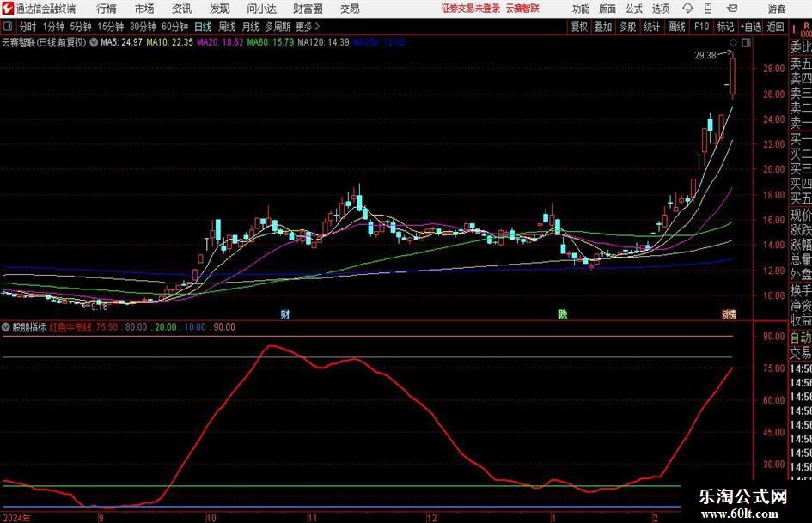Open 市场 menu
Screen dimensions: 812x523
[x=144, y=9]
